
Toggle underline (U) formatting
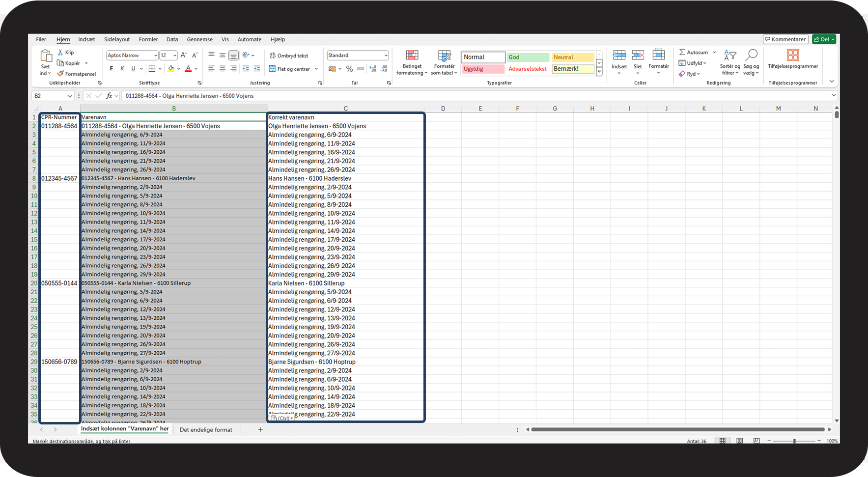pyautogui.click(x=133, y=69)
